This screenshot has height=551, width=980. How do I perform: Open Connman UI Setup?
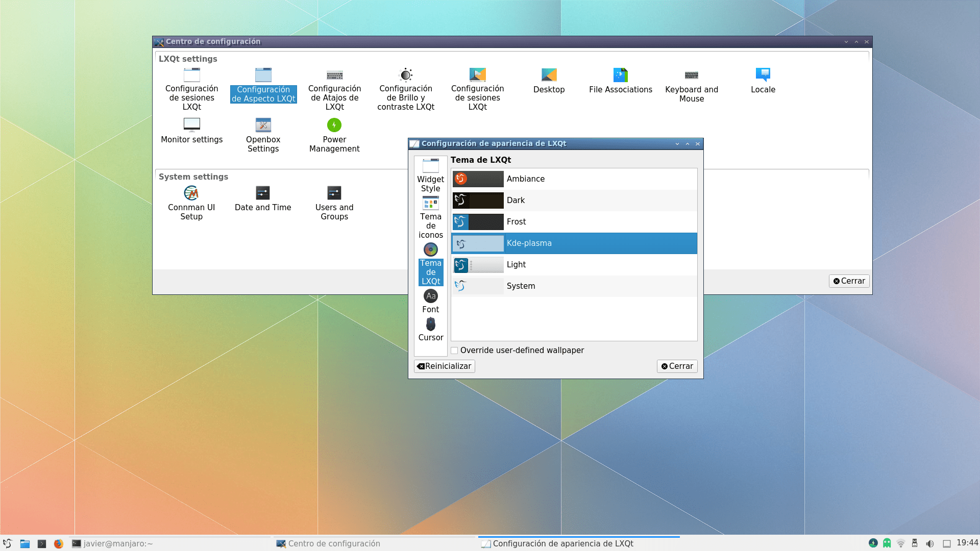tap(191, 203)
